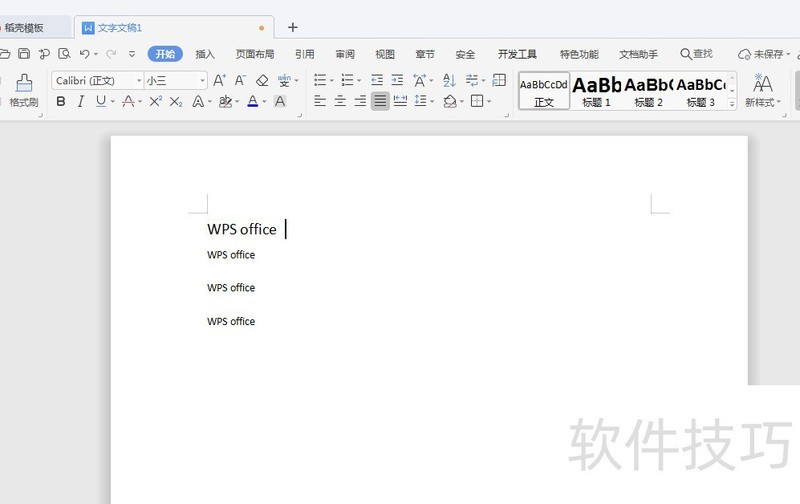The width and height of the screenshot is (800, 504).
Task: Open the 视图 ribbon tab
Action: [x=385, y=54]
